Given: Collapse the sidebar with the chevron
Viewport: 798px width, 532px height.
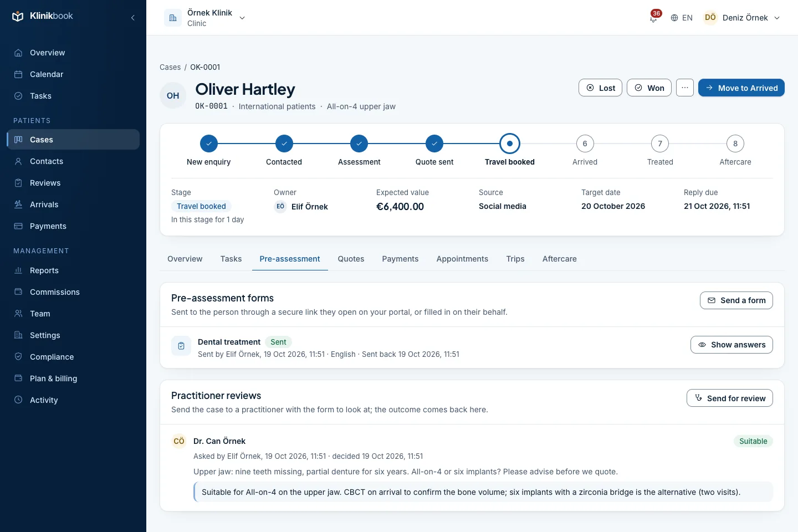Looking at the screenshot, I should point(133,18).
